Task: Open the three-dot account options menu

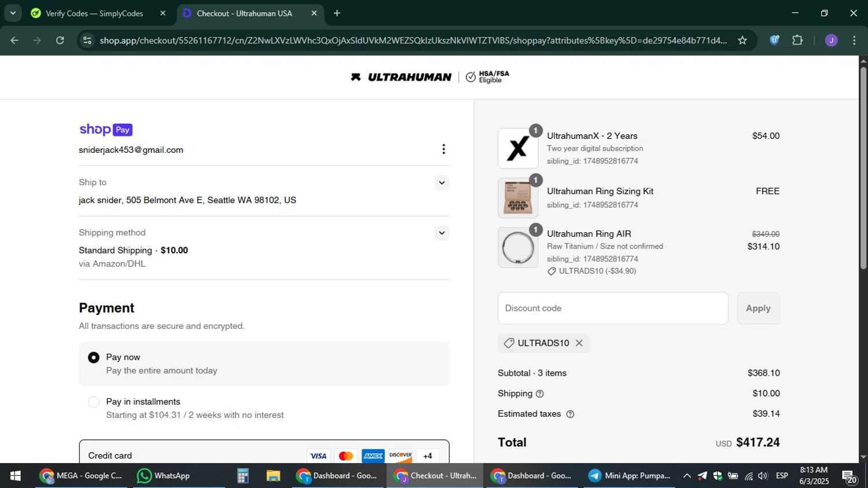Action: click(444, 149)
